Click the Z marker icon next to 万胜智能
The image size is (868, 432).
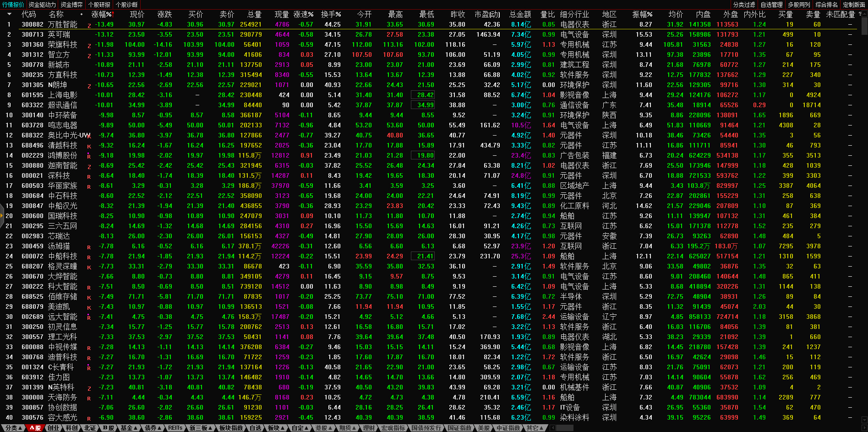(x=89, y=26)
